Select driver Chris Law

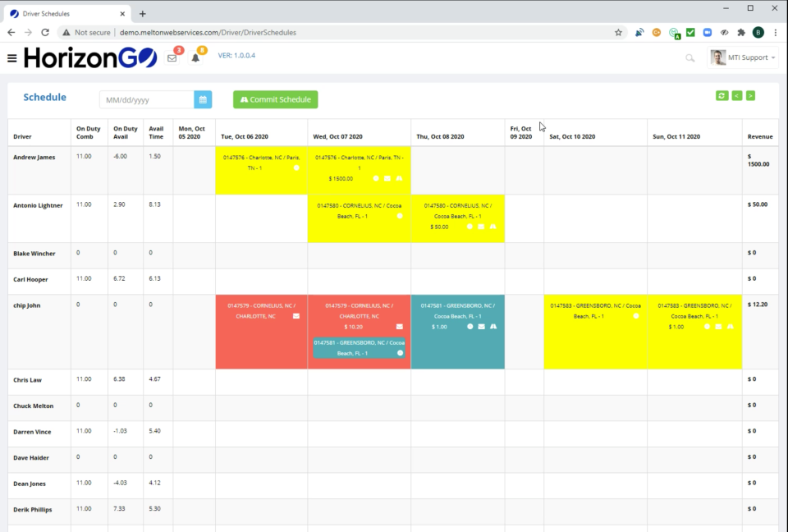(27, 380)
